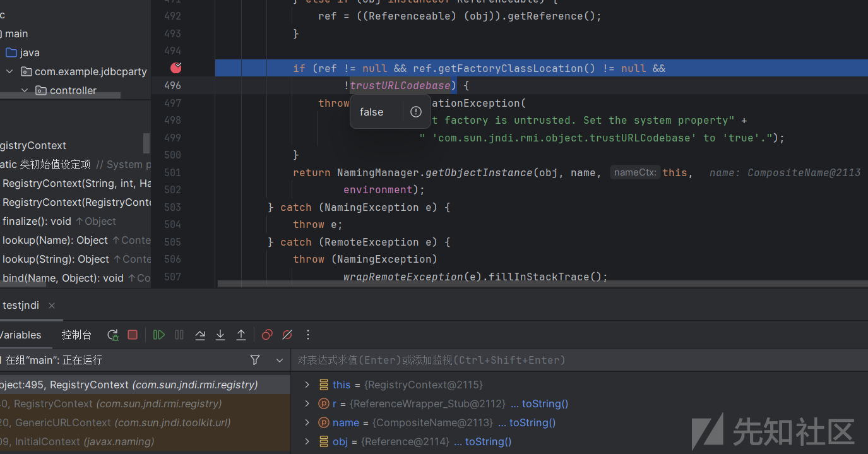This screenshot has height=454, width=868.
Task: Rerun the testjndi debug session
Action: coord(112,335)
